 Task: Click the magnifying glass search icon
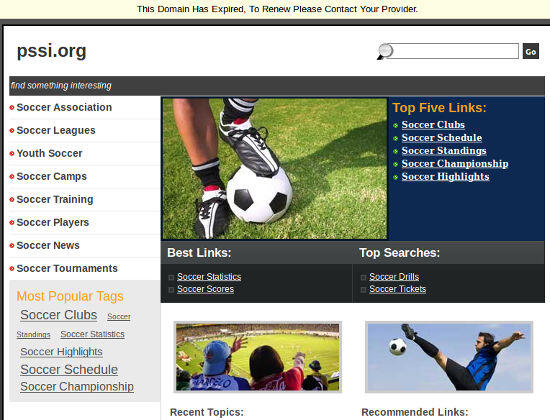click(x=384, y=51)
